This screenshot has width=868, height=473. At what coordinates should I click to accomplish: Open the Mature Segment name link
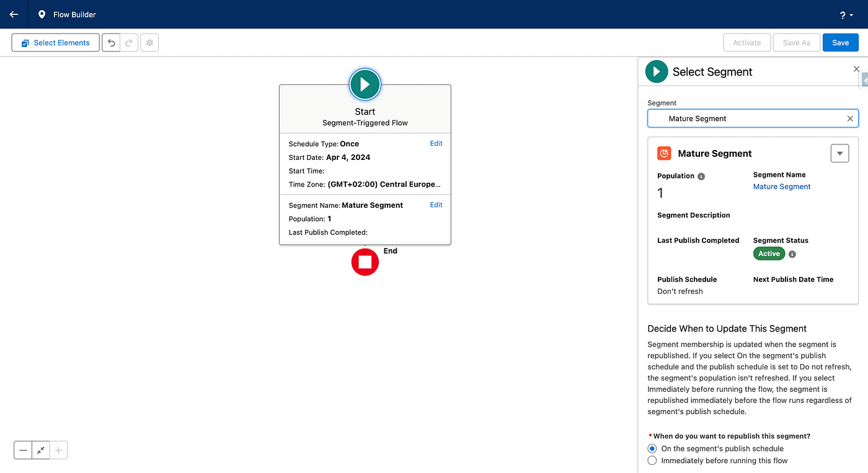coord(782,187)
